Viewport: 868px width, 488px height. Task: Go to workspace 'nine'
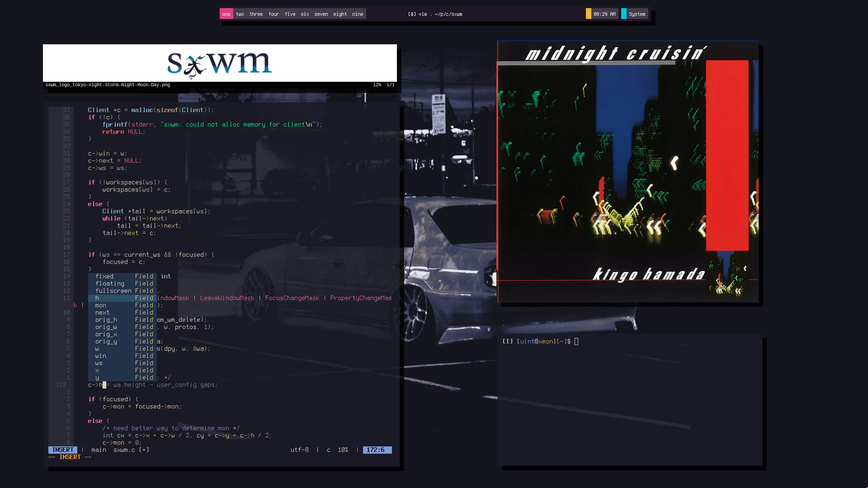358,14
